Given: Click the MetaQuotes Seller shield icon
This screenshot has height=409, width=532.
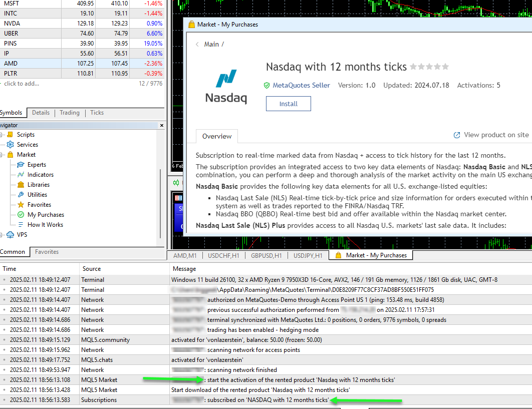Looking at the screenshot, I should click(x=267, y=86).
